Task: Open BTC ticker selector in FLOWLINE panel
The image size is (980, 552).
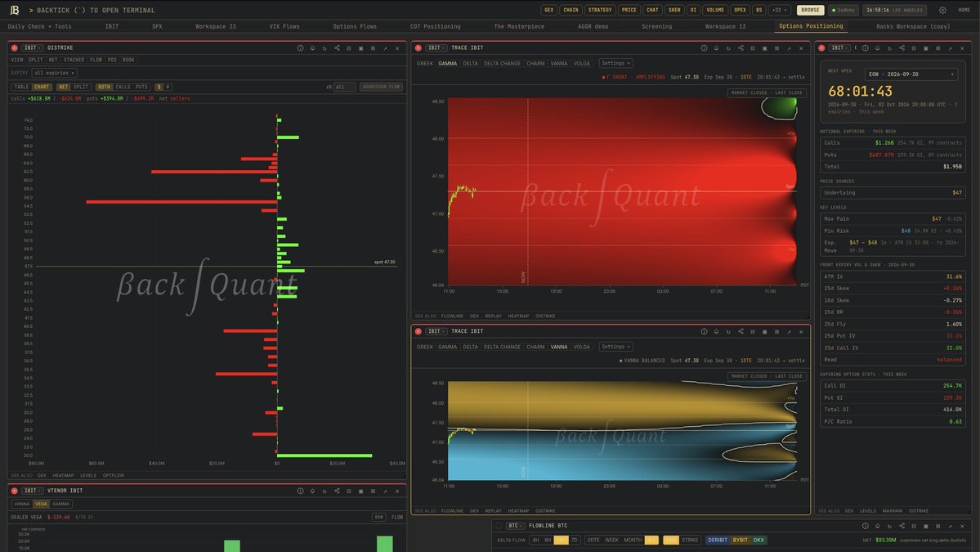Action: click(x=515, y=526)
